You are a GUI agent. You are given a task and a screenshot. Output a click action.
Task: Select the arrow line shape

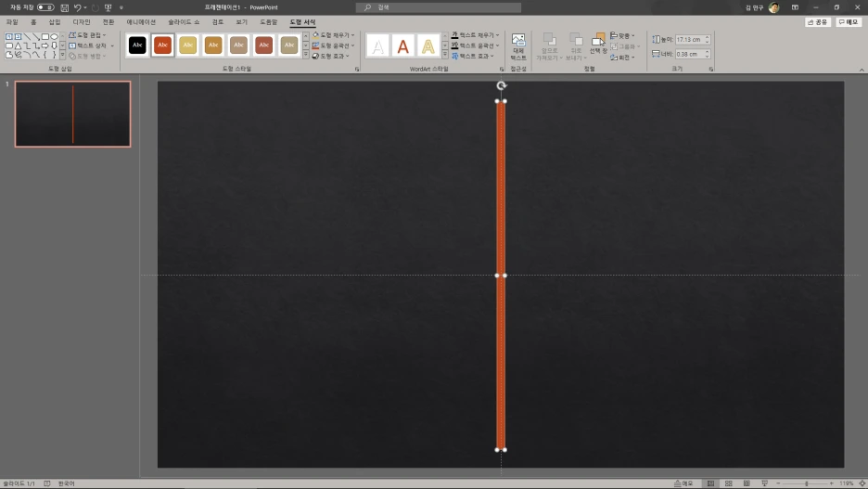pyautogui.click(x=36, y=36)
